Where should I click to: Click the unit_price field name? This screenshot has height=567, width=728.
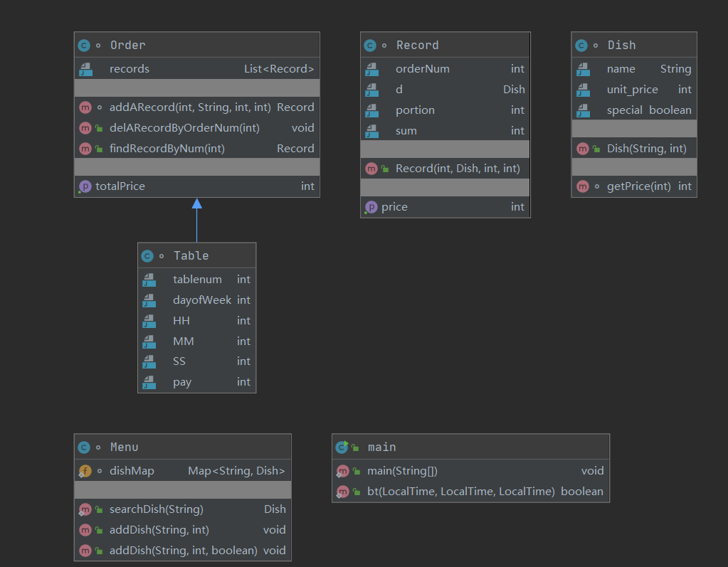633,90
